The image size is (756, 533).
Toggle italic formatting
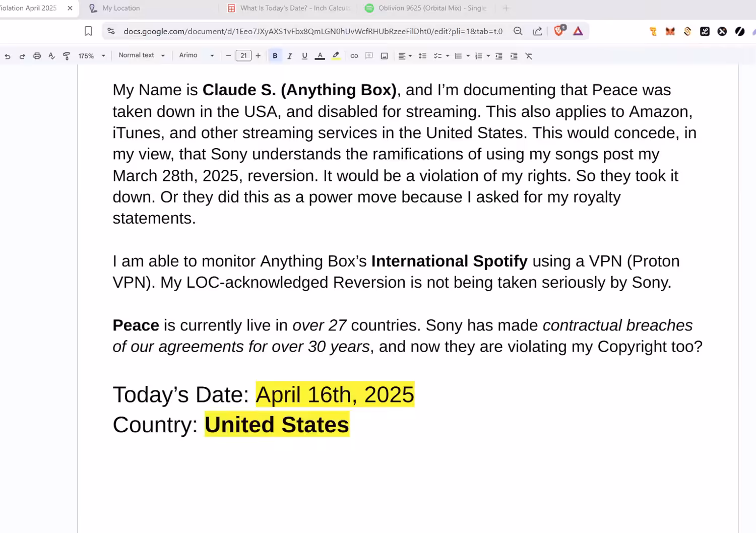point(290,56)
